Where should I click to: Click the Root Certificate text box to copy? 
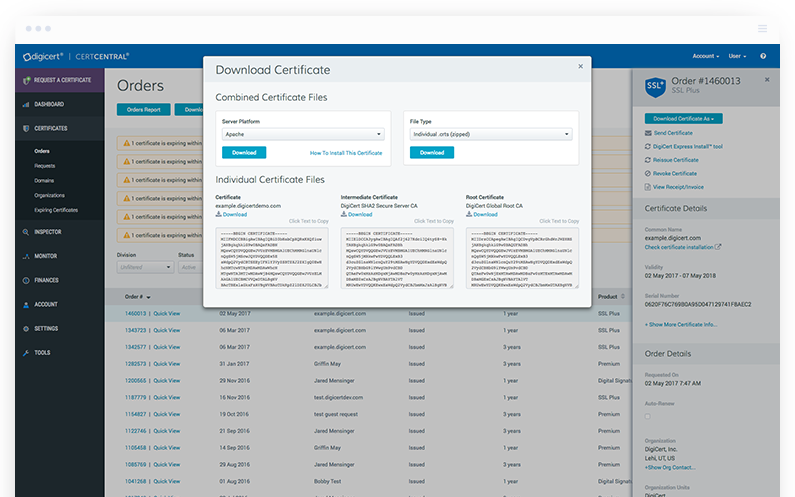pos(522,262)
